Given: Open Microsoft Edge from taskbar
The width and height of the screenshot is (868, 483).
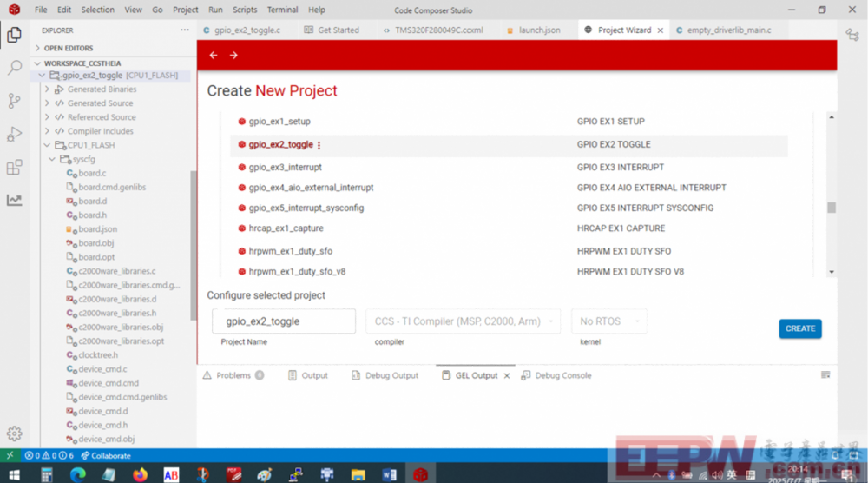Looking at the screenshot, I should click(x=78, y=474).
